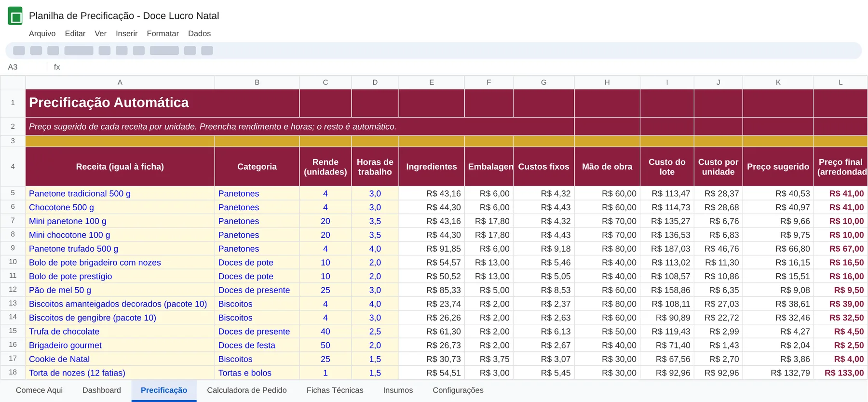
Task: Select the Panetone trufado 500 g cell
Action: tap(120, 249)
